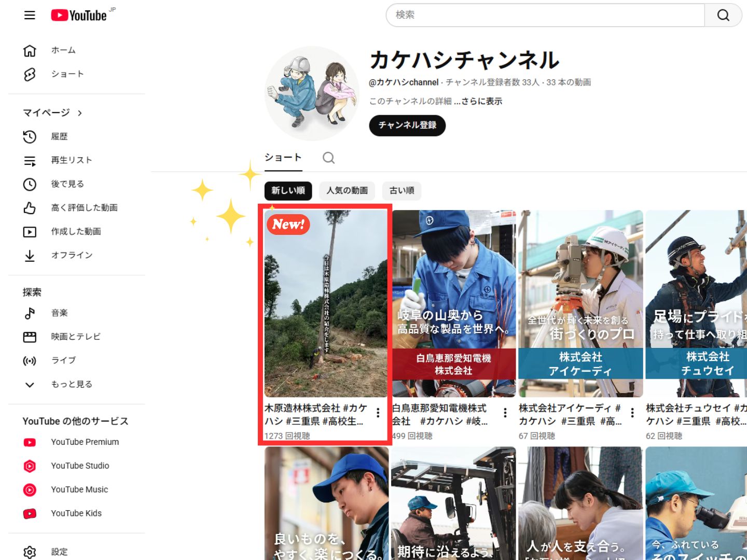Click the 検索 search input field
This screenshot has height=560, width=747.
coord(545,15)
